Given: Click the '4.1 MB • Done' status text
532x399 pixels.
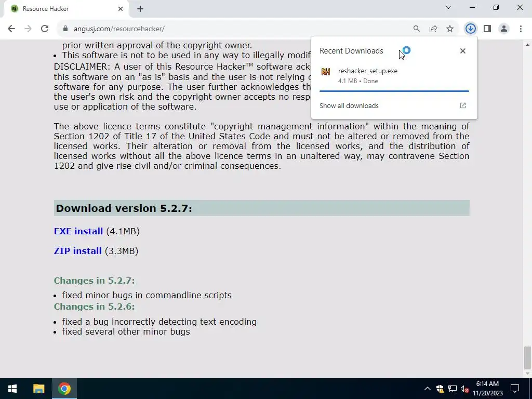Looking at the screenshot, I should click(358, 81).
